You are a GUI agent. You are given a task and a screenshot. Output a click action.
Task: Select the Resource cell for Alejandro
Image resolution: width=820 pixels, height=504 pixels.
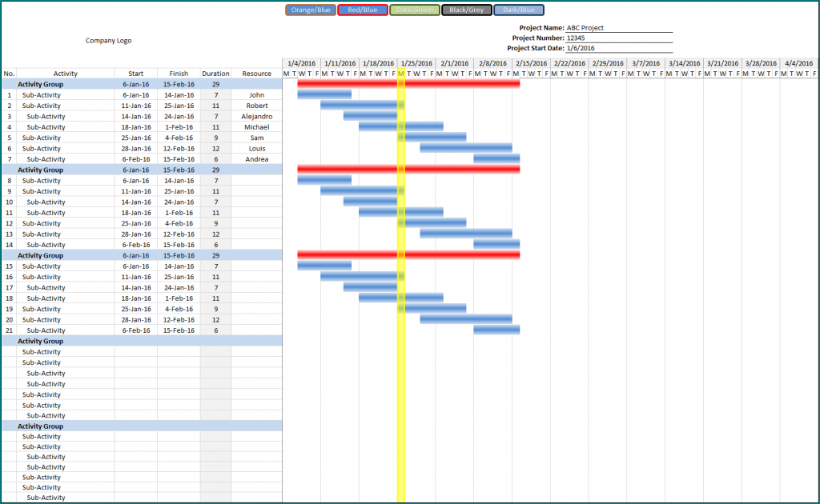coord(256,116)
